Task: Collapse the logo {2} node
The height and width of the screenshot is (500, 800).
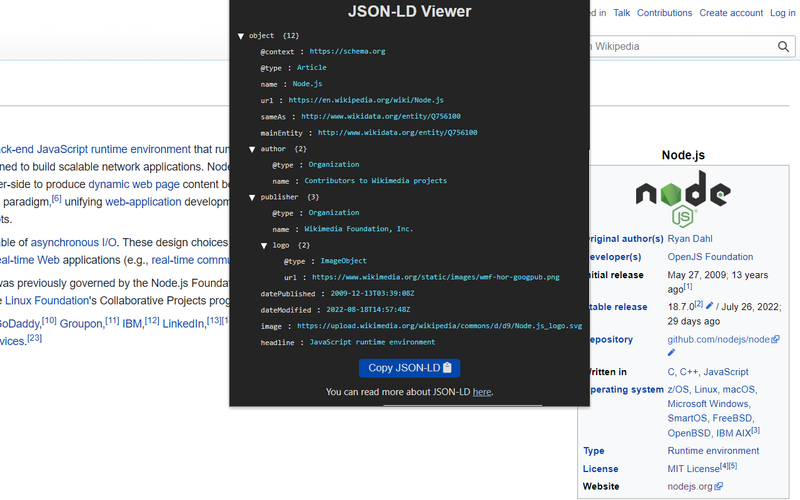Action: click(264, 245)
